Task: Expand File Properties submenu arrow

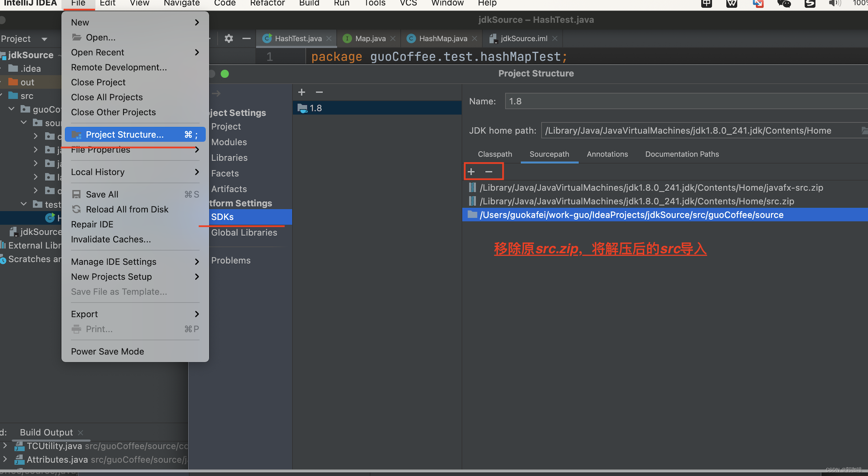Action: (197, 149)
